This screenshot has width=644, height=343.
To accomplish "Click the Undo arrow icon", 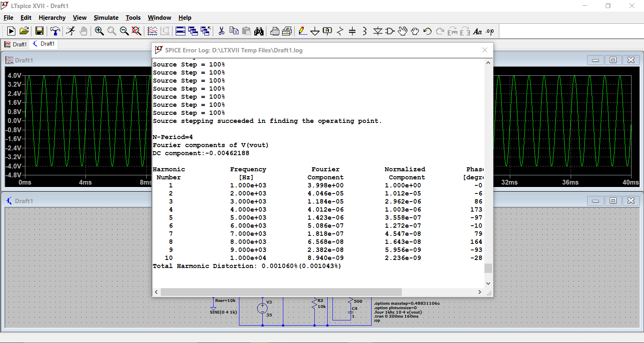I will pos(428,31).
